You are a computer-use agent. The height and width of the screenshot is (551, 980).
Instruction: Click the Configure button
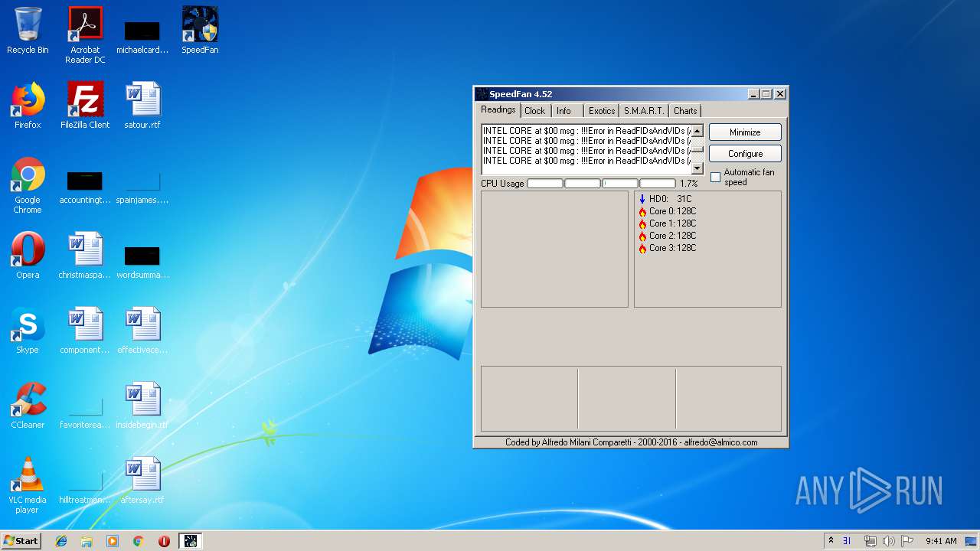(x=745, y=154)
